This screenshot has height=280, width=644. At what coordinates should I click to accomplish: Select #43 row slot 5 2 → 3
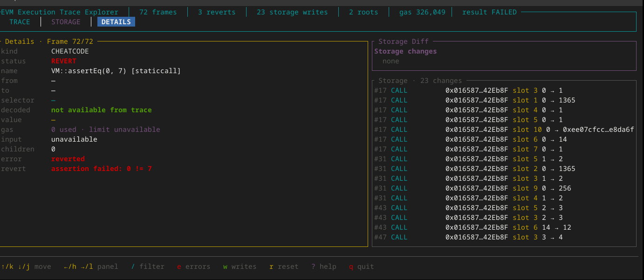click(x=504, y=208)
